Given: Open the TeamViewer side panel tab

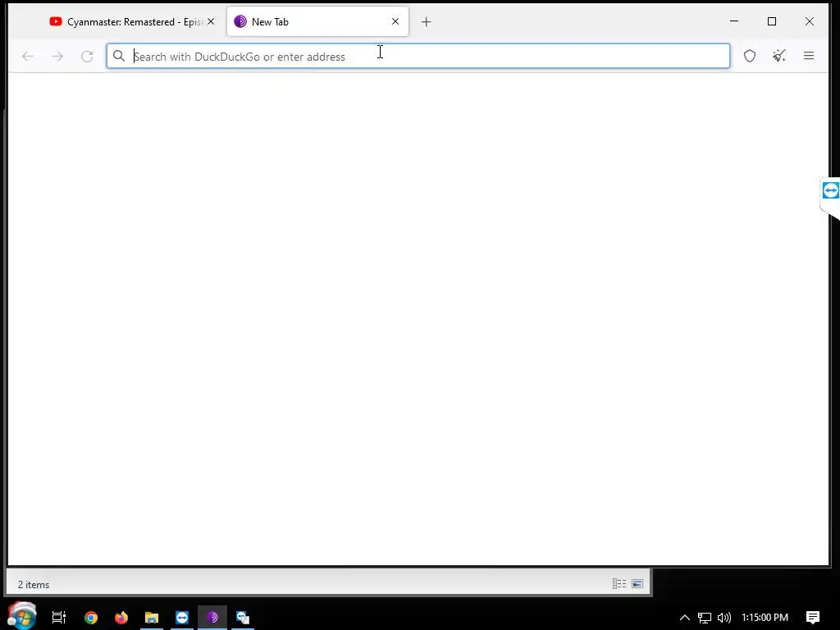Looking at the screenshot, I should click(x=830, y=190).
